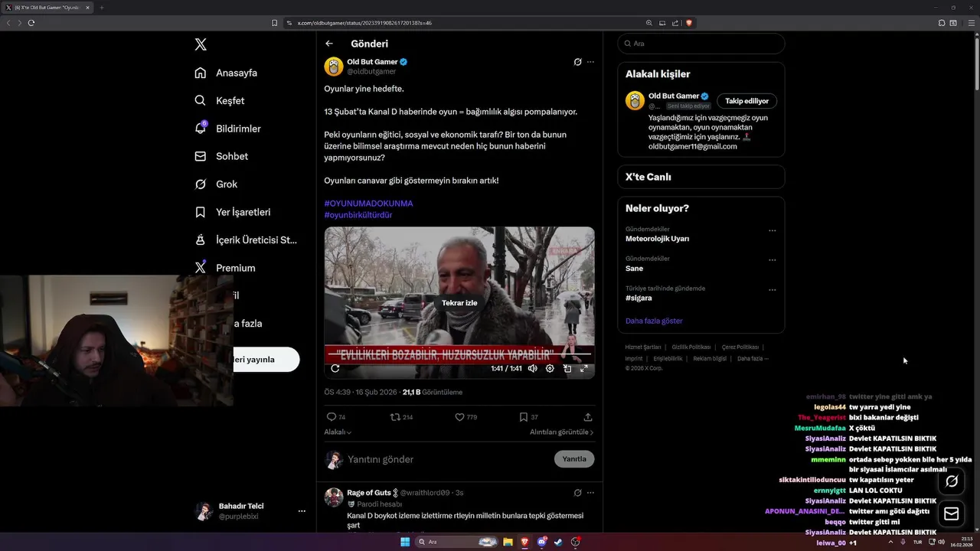Focus the Ara search box on X

(x=701, y=44)
